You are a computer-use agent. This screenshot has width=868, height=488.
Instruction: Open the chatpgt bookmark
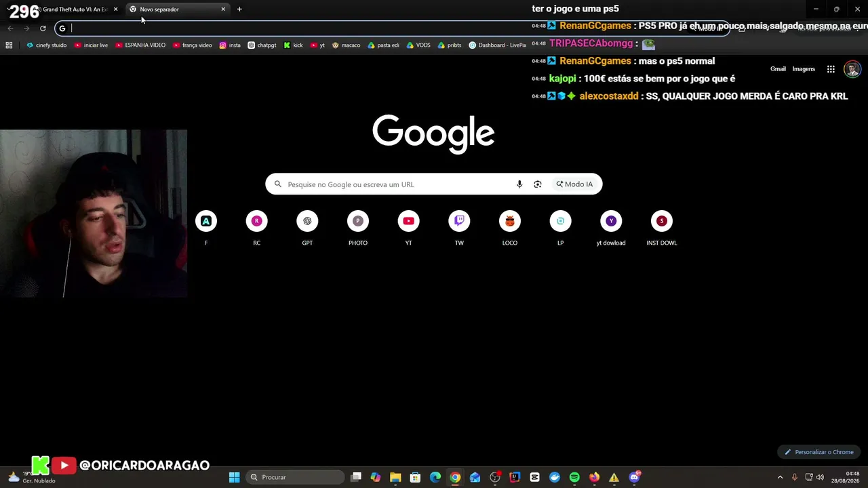pyautogui.click(x=262, y=45)
